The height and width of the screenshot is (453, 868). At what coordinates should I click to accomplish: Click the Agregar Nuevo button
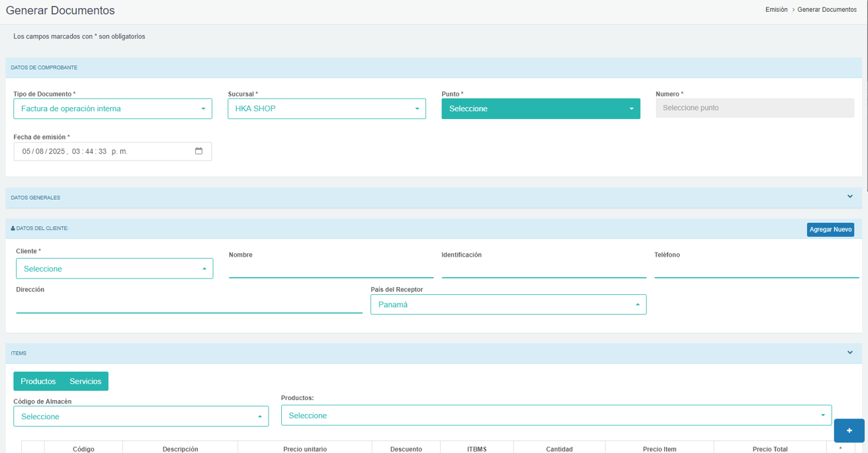830,229
